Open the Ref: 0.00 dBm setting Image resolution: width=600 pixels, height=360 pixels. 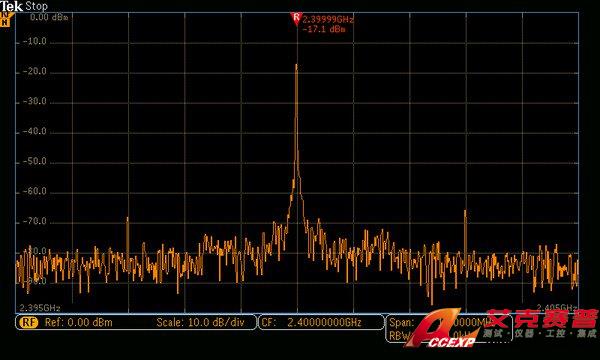pos(79,322)
